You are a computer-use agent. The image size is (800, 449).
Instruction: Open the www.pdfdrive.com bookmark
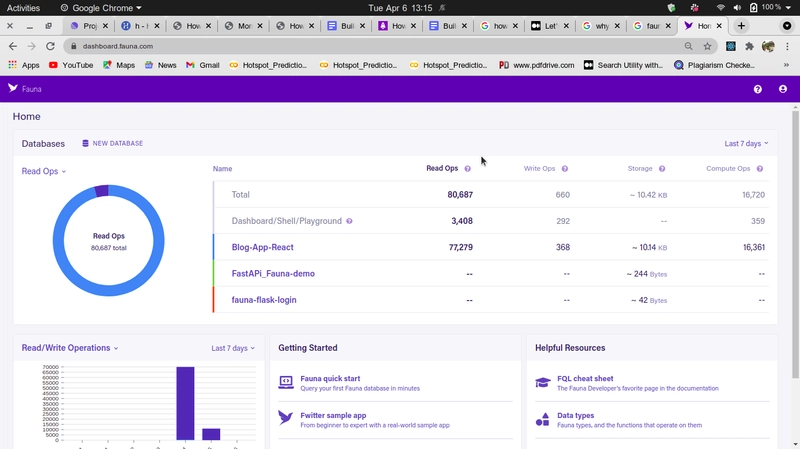pos(536,65)
